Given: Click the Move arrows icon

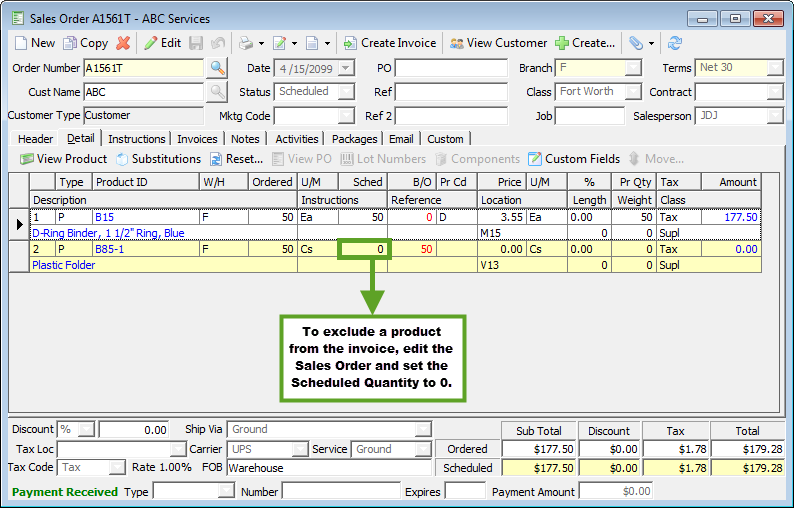Looking at the screenshot, I should (x=634, y=159).
